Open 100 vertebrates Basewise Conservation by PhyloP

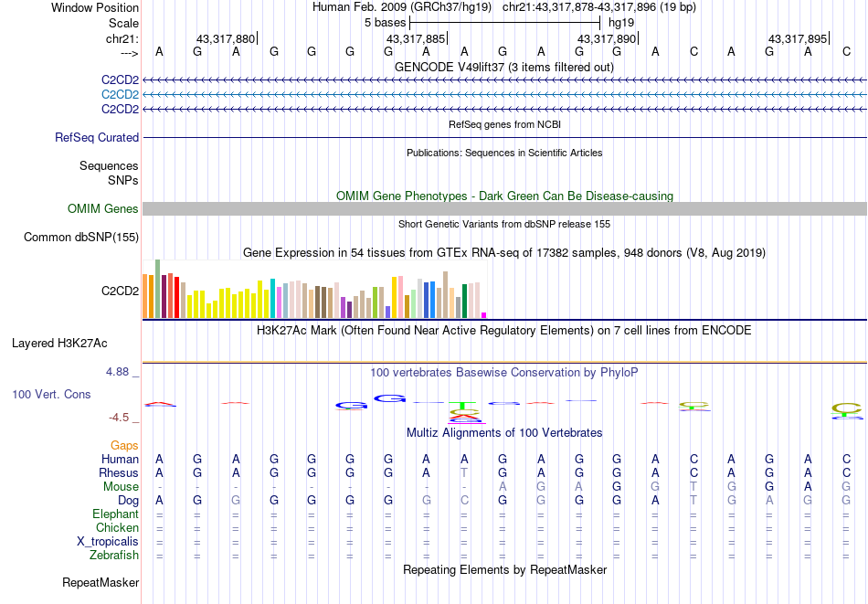[x=504, y=373]
